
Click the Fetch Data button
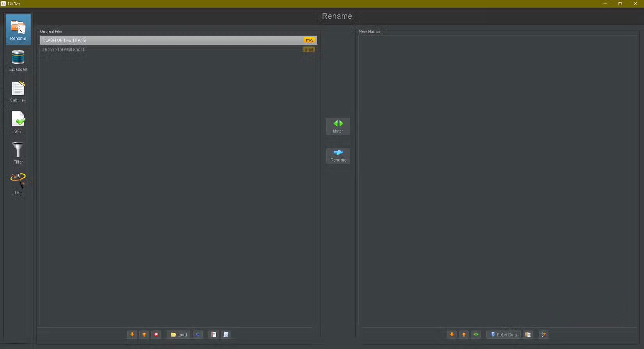coord(503,335)
